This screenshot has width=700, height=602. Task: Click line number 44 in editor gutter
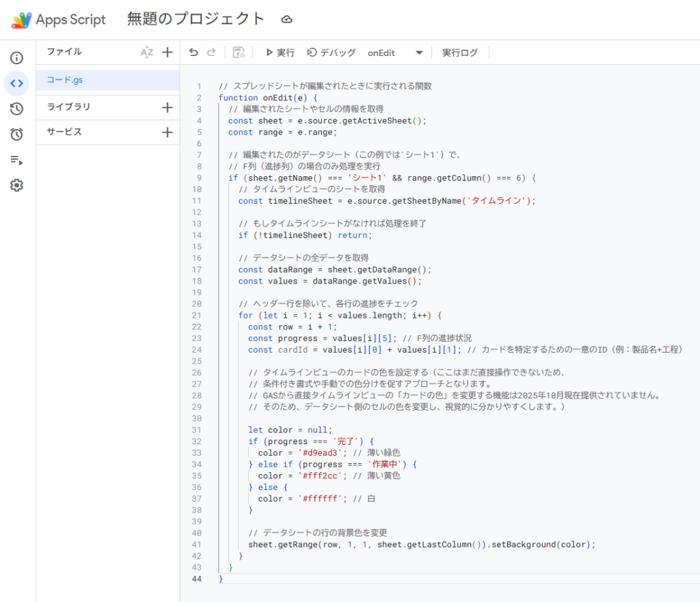[x=198, y=579]
